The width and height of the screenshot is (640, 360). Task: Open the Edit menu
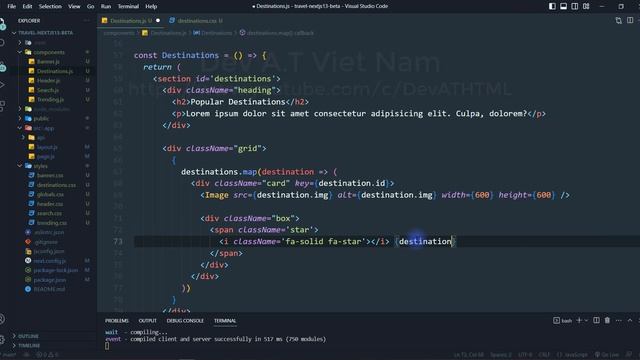[27, 6]
